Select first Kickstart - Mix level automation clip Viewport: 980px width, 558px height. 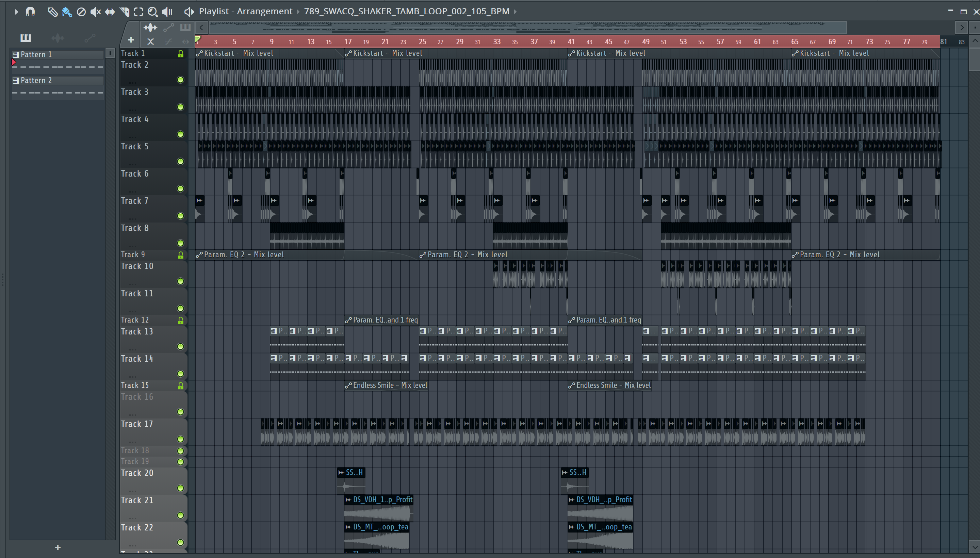coord(269,53)
